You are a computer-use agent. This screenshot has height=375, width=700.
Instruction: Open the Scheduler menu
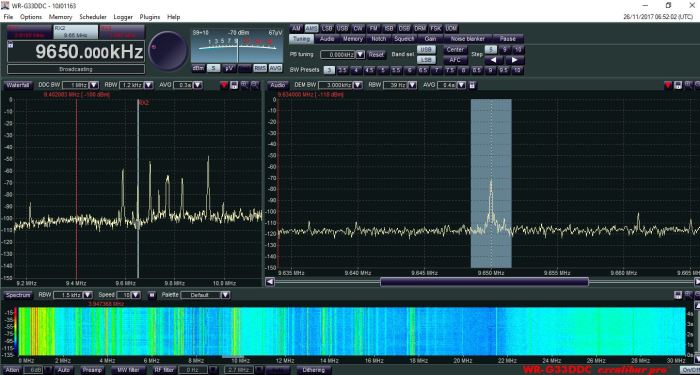coord(93,17)
